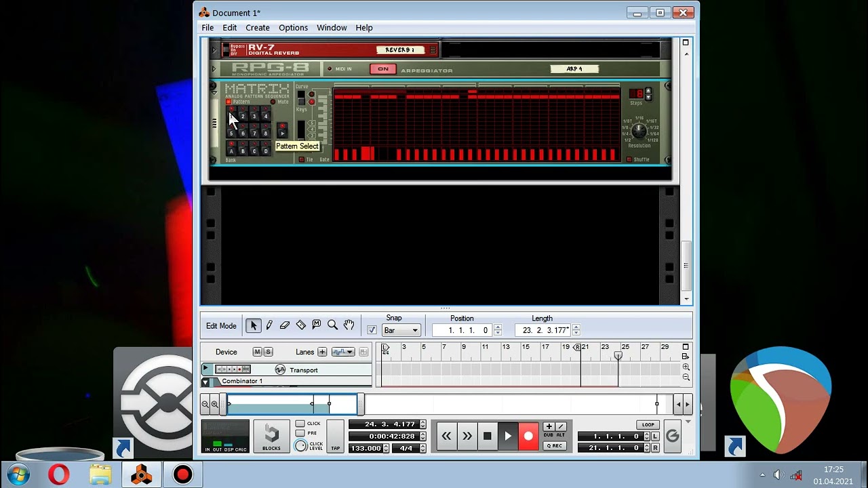This screenshot has height=488, width=868.
Task: Open the File menu
Action: [208, 28]
